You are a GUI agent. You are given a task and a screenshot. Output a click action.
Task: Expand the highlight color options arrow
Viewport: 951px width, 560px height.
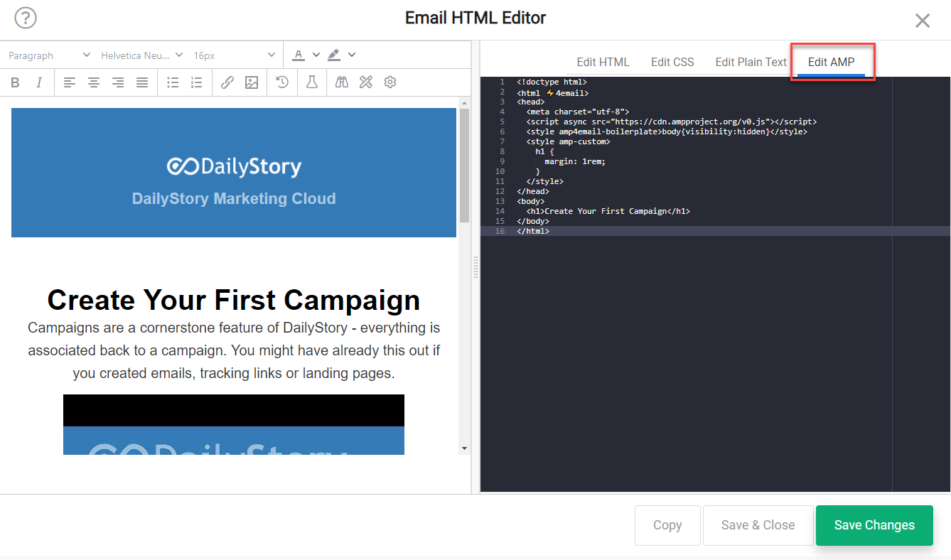point(352,55)
